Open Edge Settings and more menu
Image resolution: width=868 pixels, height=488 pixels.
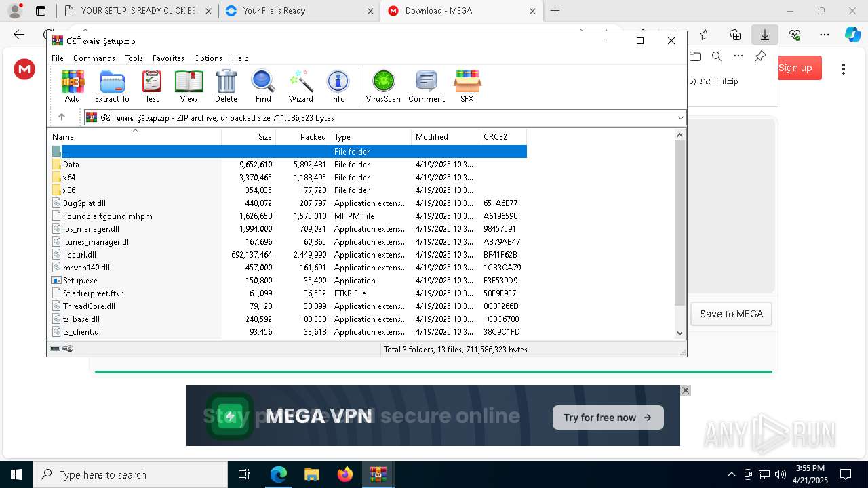tap(825, 35)
